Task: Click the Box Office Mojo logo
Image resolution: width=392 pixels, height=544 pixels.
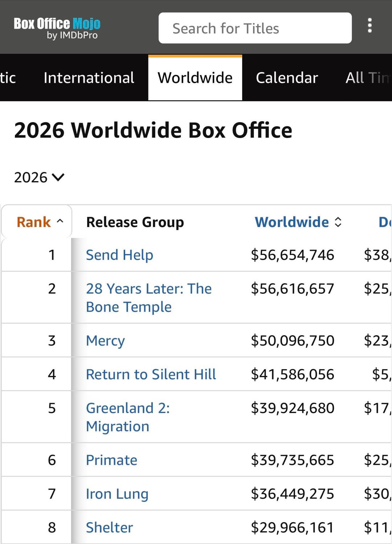Action: [57, 28]
